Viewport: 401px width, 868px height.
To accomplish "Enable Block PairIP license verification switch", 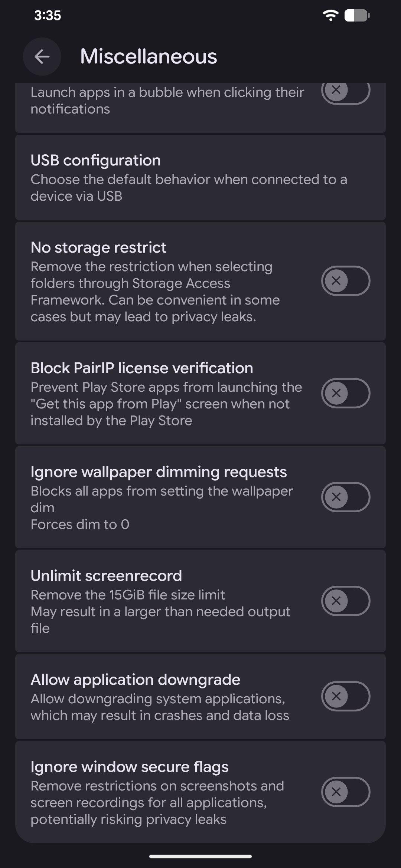I will tap(345, 393).
